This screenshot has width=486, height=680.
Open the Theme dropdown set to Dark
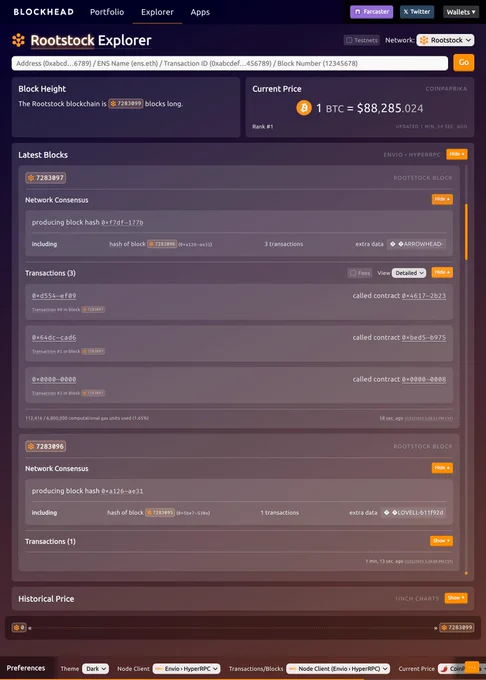coord(95,669)
